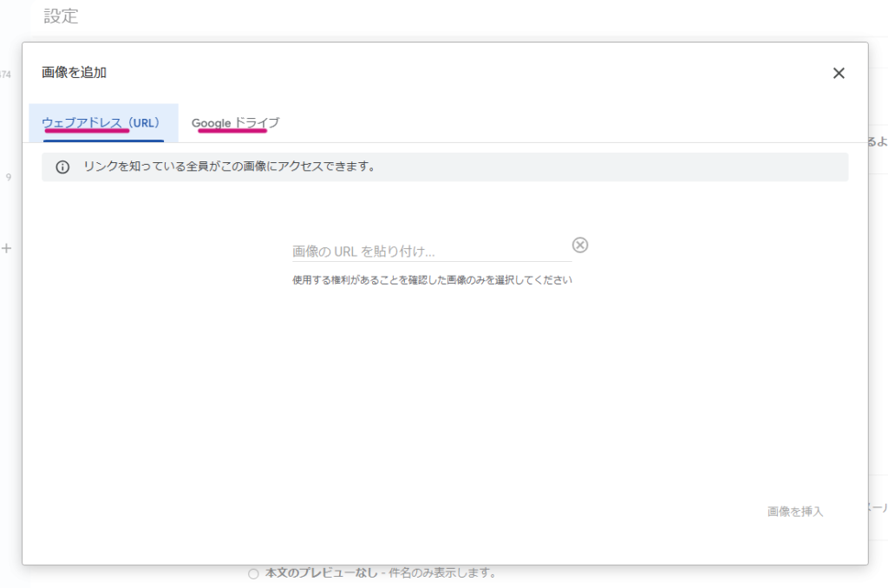Click the 画像を追加 dialog title
The width and height of the screenshot is (888, 588).
coord(75,73)
